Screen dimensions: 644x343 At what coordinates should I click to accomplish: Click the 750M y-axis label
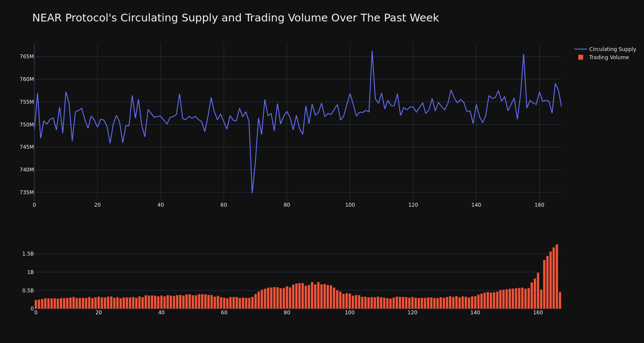pos(27,125)
